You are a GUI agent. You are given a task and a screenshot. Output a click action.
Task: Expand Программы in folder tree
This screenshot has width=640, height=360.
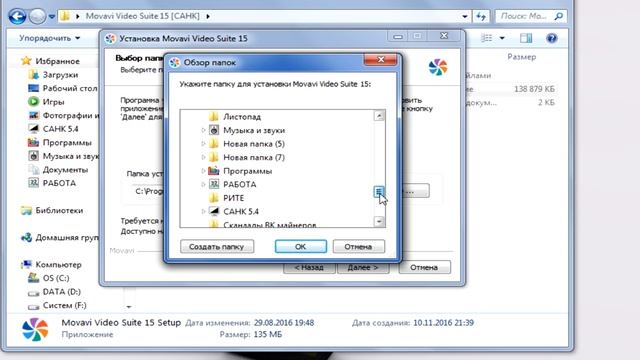203,171
